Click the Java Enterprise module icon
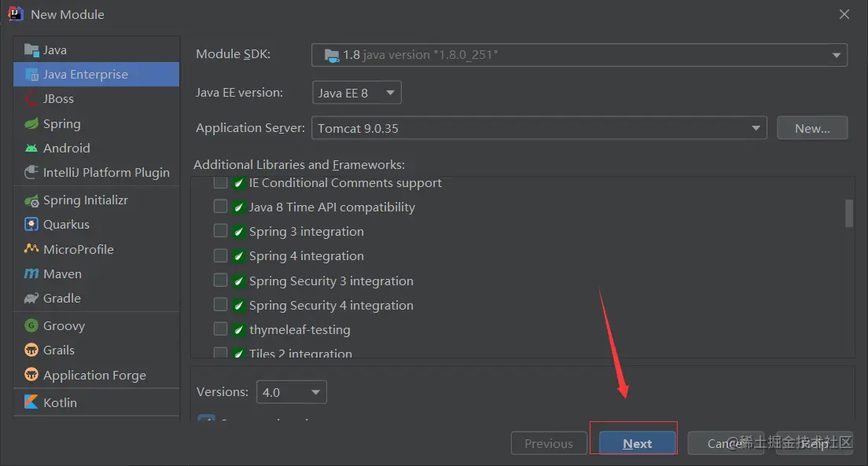Viewport: 868px width, 466px height. click(x=31, y=74)
